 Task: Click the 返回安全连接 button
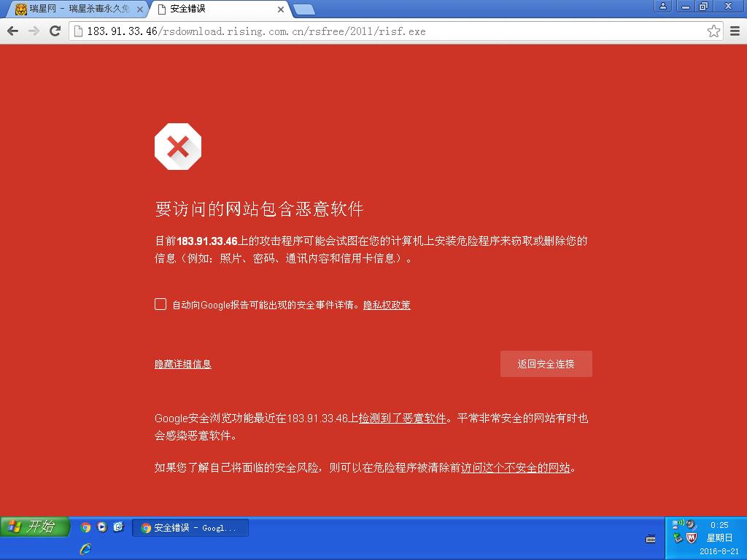pyautogui.click(x=546, y=364)
